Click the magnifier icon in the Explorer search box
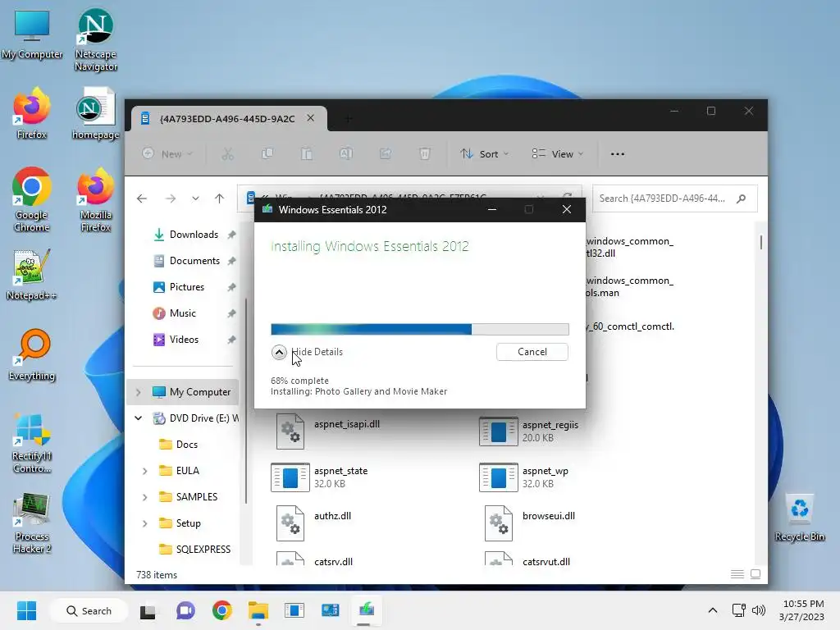Screen dimensions: 840x630 742,199
